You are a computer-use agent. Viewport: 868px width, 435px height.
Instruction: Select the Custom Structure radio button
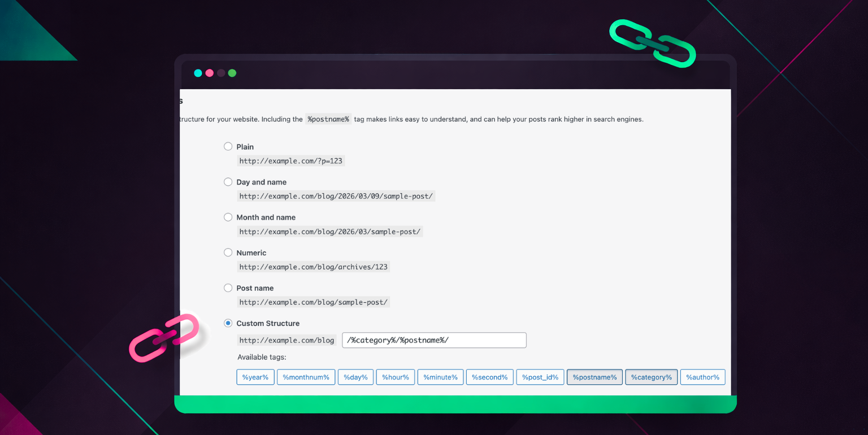[x=228, y=323]
